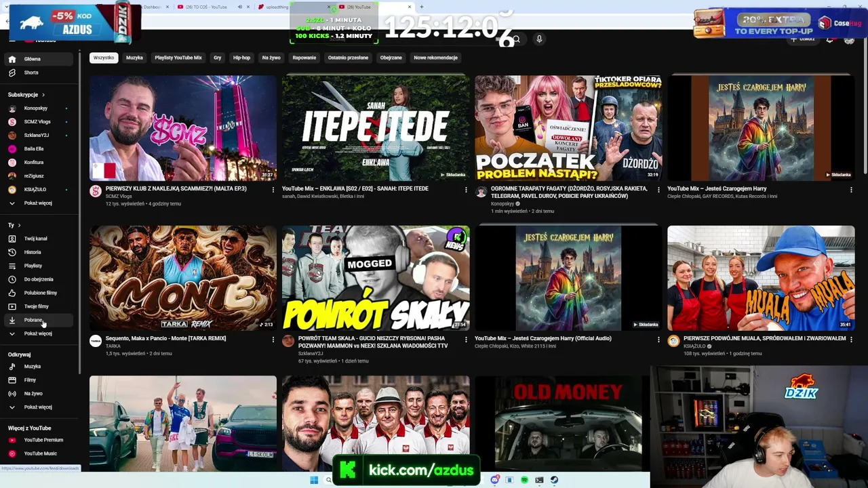Open options menu for Monte TARKA REMIX video
Image resolution: width=868 pixels, height=488 pixels.
click(273, 340)
